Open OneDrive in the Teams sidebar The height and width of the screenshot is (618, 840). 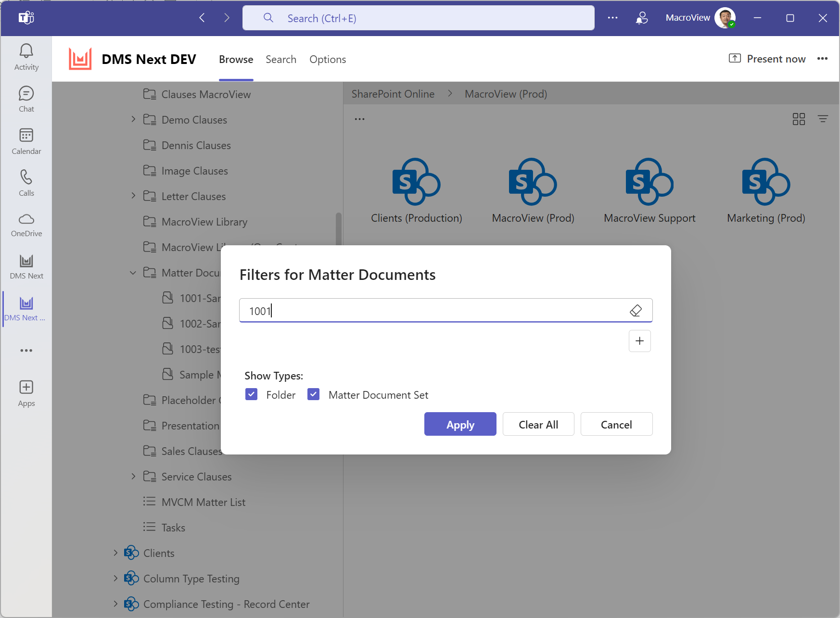(26, 225)
